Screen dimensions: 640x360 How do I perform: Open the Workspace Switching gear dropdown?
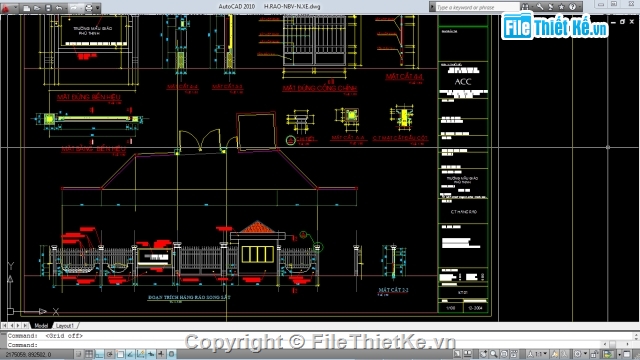[x=581, y=354]
